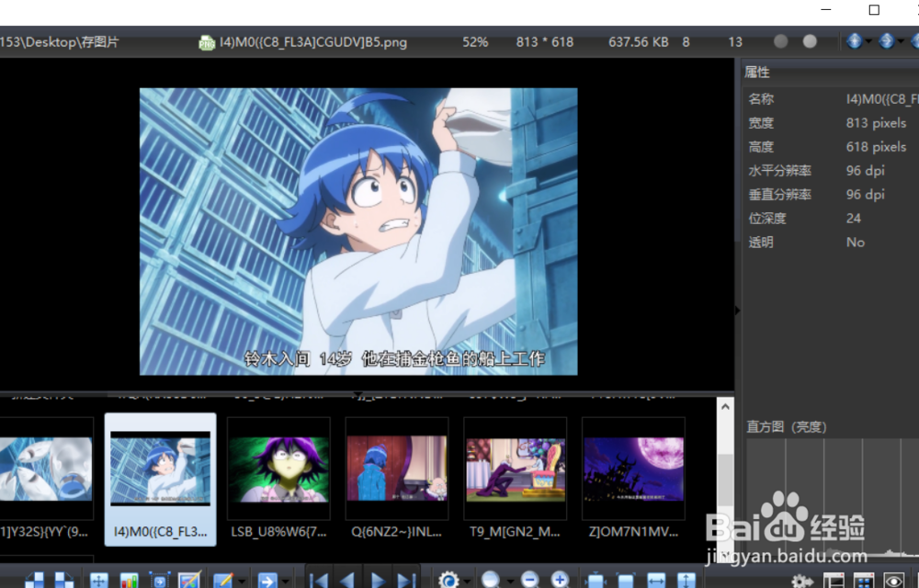This screenshot has width=919, height=588.
Task: Select the 垂直分辨率 96 dpi row
Action: coord(833,195)
